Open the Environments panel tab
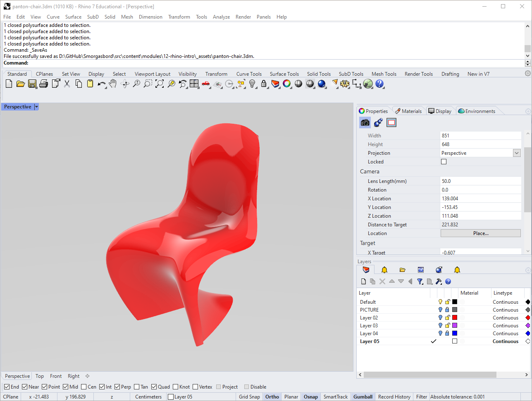Image resolution: width=532 pixels, height=401 pixels. (477, 111)
